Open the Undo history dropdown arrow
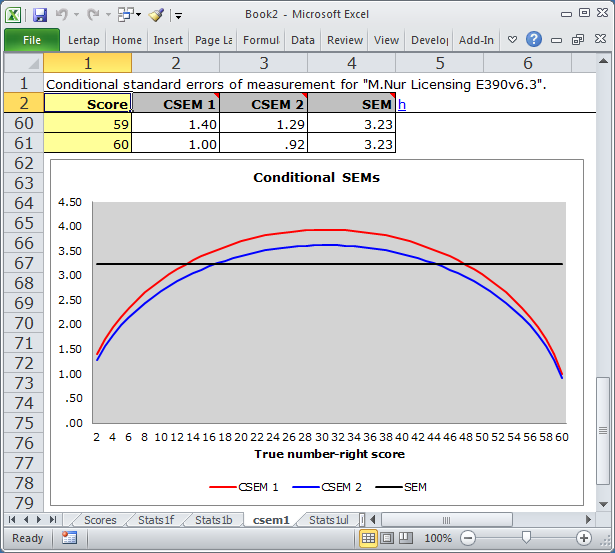 coord(76,15)
